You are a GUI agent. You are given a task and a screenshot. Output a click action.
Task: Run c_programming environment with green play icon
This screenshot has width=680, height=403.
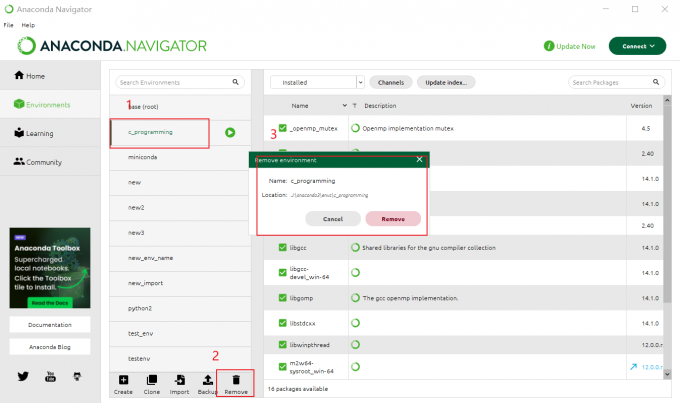[230, 132]
